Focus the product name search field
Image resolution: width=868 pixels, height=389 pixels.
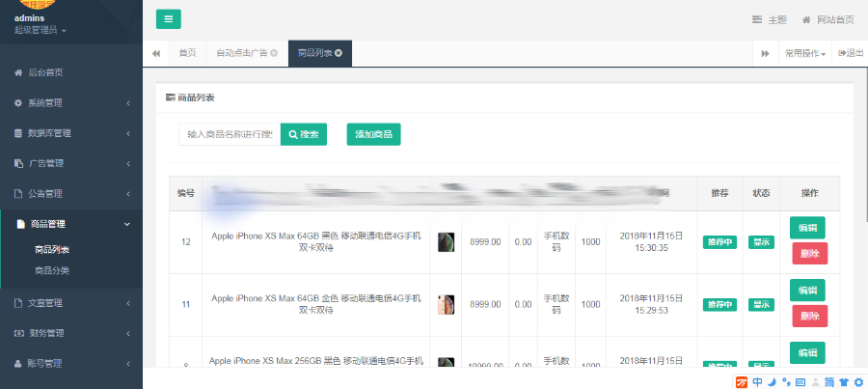[230, 135]
